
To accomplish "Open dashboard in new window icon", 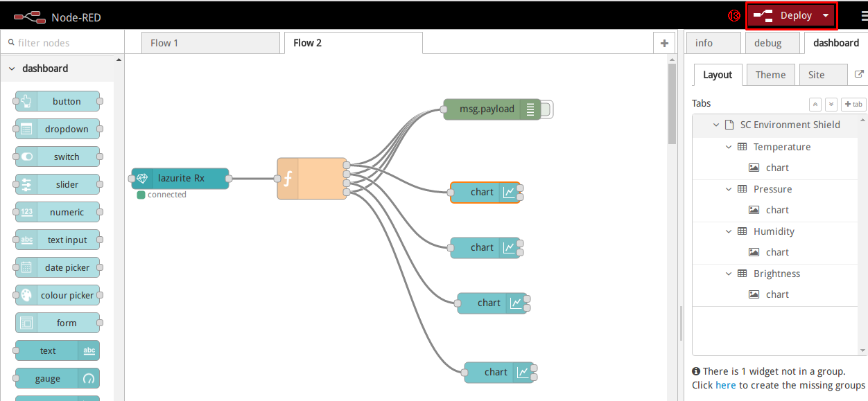I will pyautogui.click(x=859, y=74).
